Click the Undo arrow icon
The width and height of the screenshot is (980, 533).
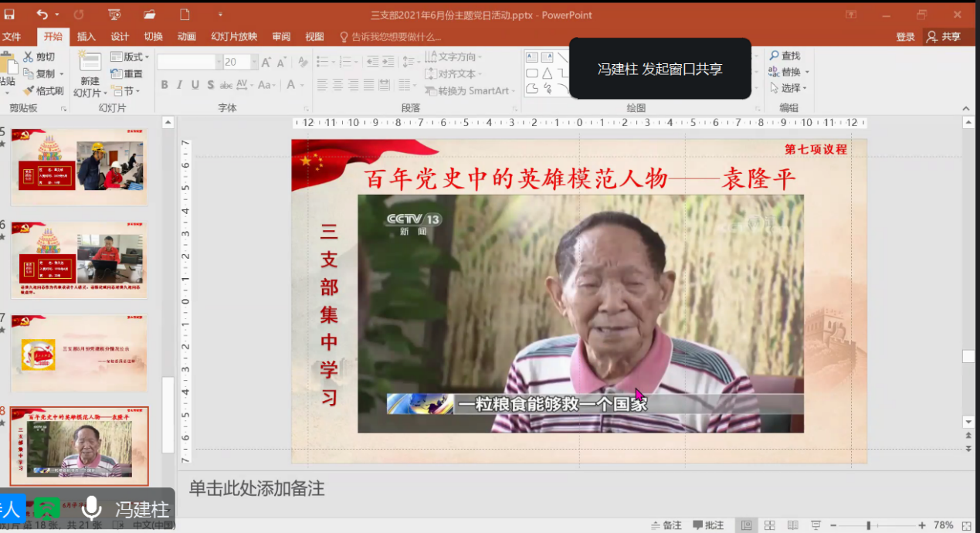pos(42,15)
